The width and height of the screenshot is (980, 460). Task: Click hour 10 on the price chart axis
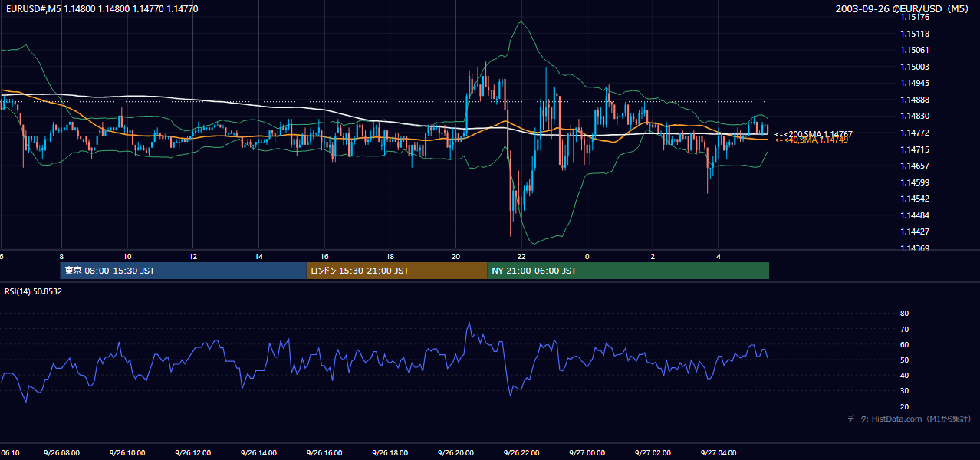coord(127,256)
